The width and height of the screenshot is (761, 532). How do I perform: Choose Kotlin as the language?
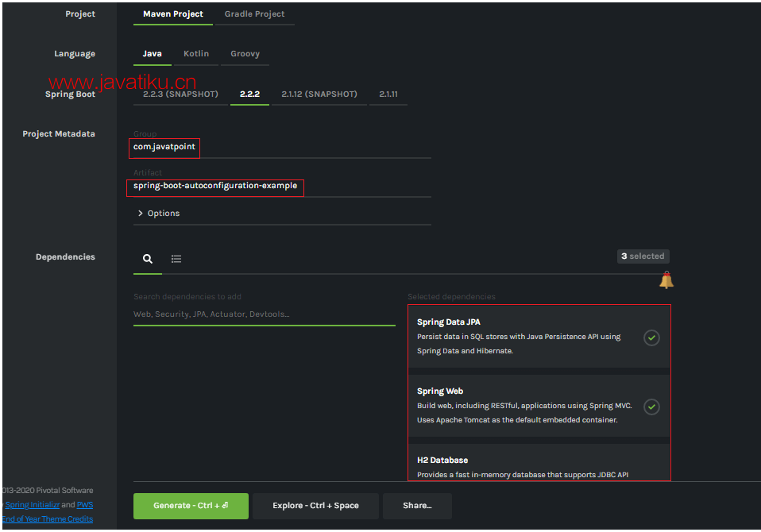coord(196,54)
